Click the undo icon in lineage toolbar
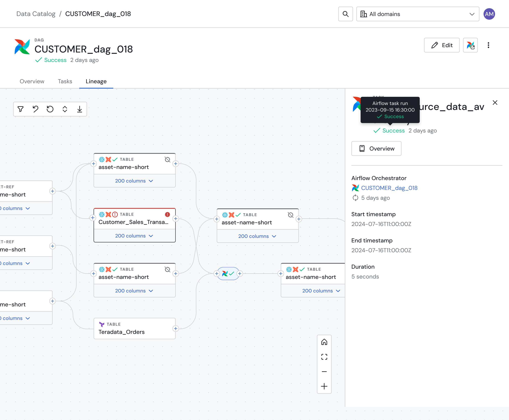Image resolution: width=509 pixels, height=420 pixels. pyautogui.click(x=36, y=109)
